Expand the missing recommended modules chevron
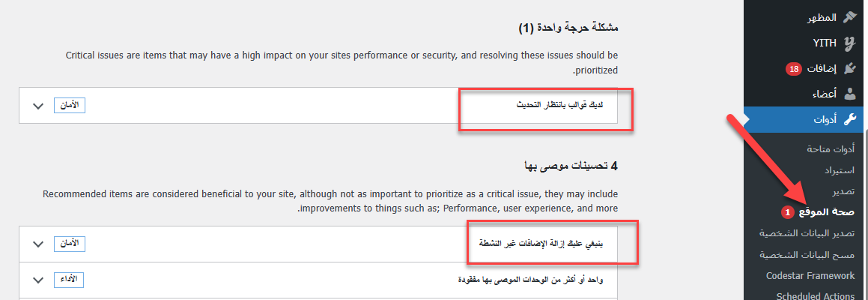The image size is (868, 300). (x=39, y=280)
